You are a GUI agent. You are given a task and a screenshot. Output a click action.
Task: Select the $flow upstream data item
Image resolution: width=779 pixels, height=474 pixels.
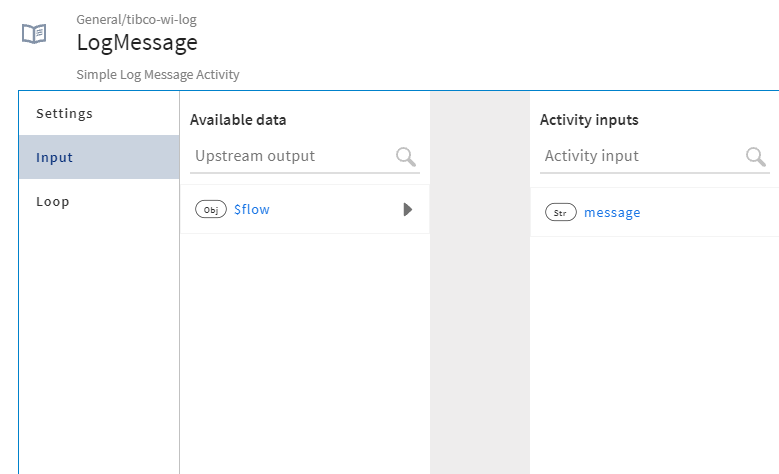click(252, 210)
